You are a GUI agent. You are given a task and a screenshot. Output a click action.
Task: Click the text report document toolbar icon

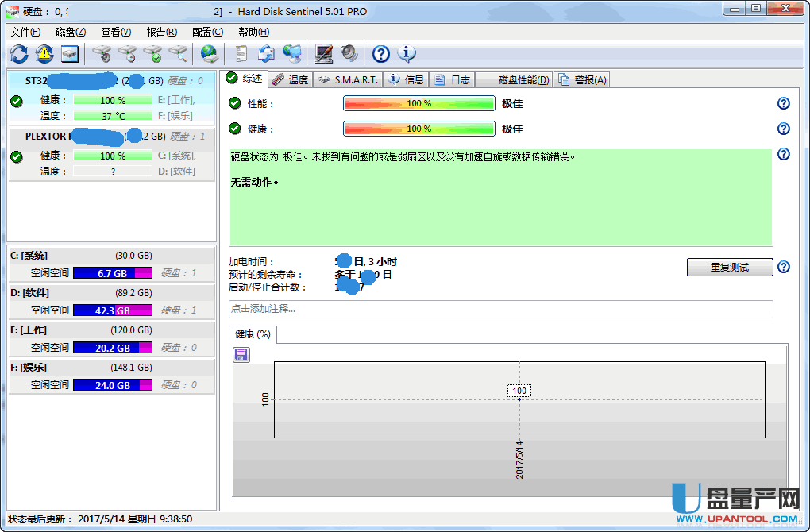point(241,53)
